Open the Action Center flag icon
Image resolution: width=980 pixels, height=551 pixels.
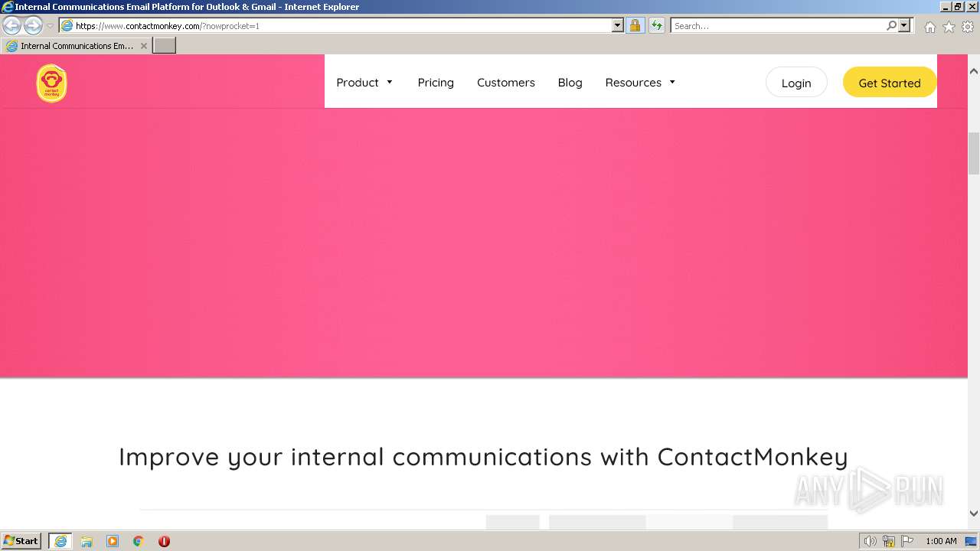(x=907, y=541)
